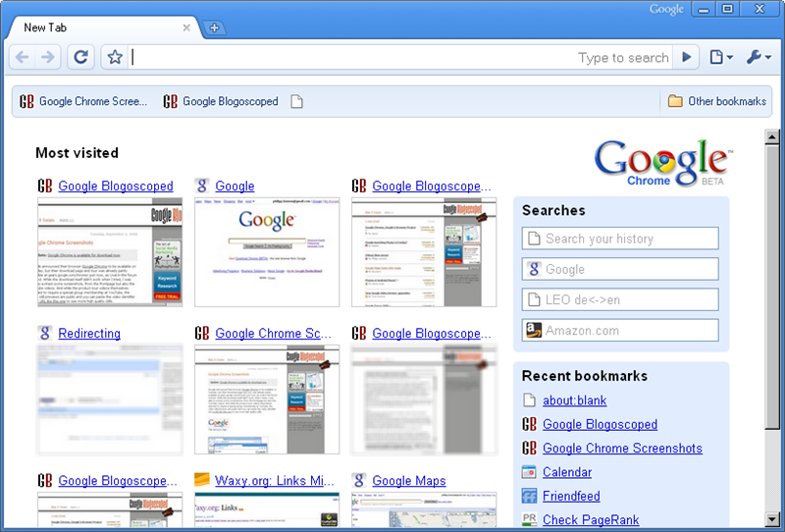The width and height of the screenshot is (785, 532).
Task: Click the Amazon.com search field
Action: [620, 331]
